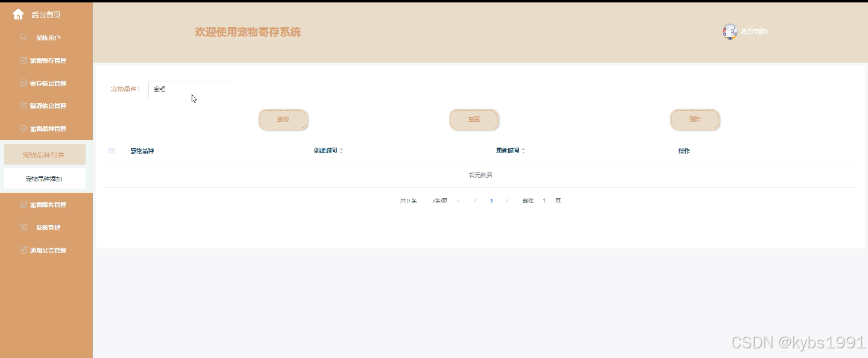This screenshot has height=358, width=868.
Task: Tick the select-all checkbox in table header
Action: tap(112, 151)
